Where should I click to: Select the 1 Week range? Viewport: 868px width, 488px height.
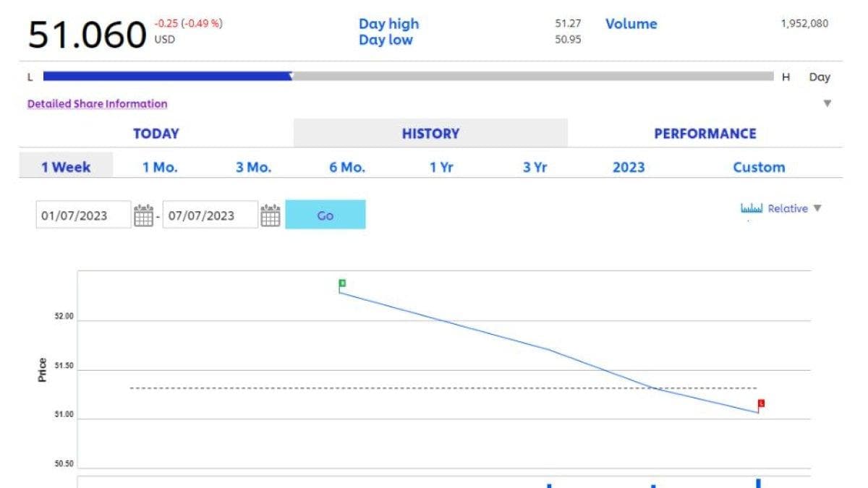coord(66,167)
